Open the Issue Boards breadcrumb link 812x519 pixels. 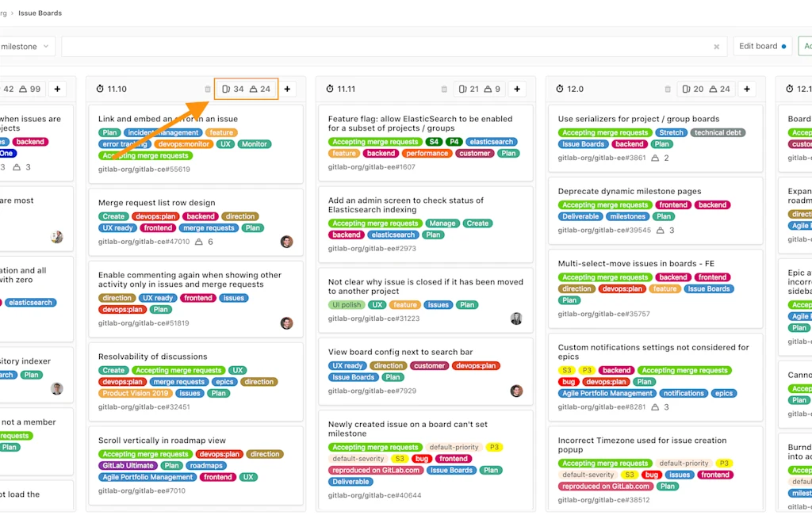[x=40, y=13]
